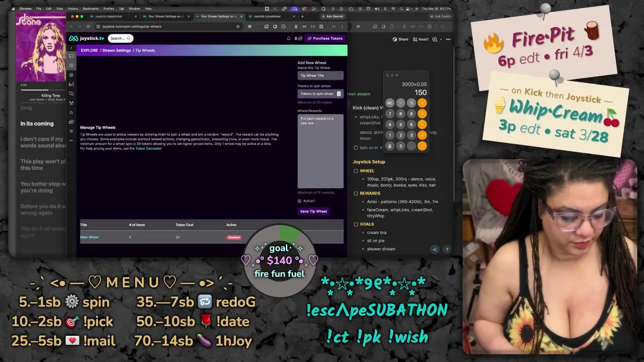
Task: Toggle the REWARDS checkbox in notes
Action: pos(356,194)
